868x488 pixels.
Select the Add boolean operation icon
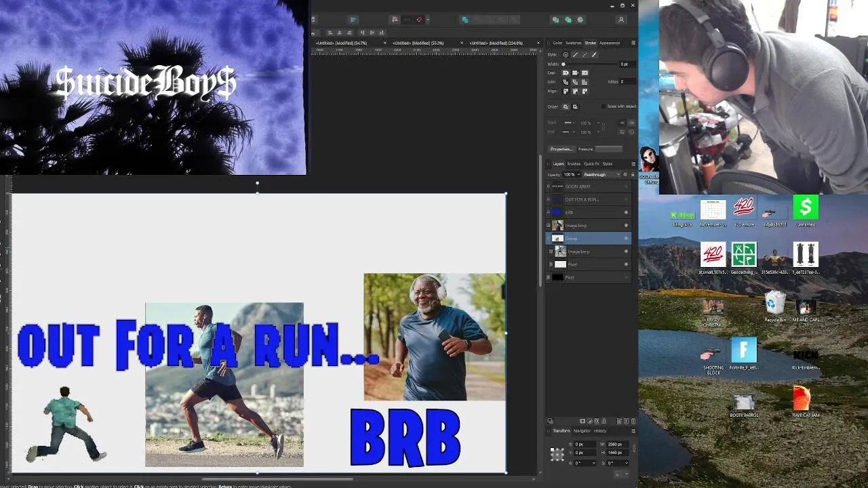pos(556,20)
